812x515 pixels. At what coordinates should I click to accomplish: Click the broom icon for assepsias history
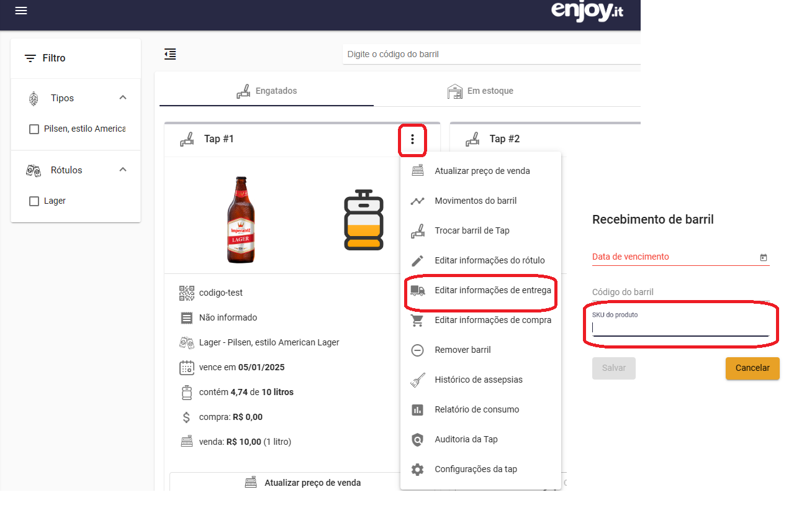[x=418, y=380]
